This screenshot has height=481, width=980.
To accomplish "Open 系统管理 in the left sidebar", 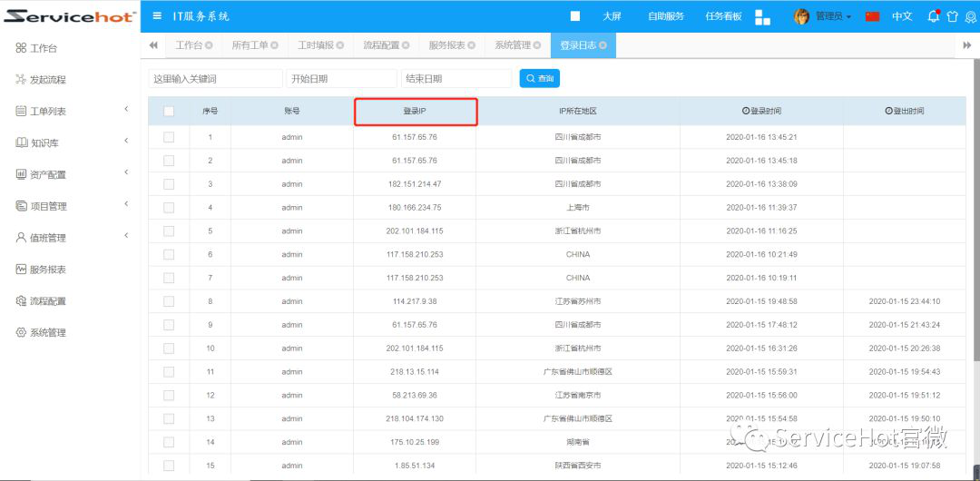I will pyautogui.click(x=47, y=333).
